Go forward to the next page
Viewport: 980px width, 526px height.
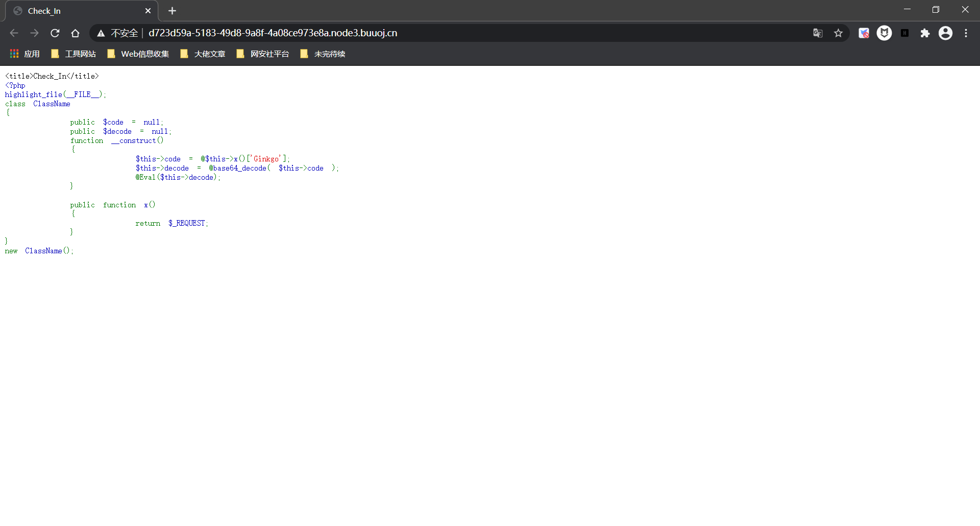pos(34,33)
